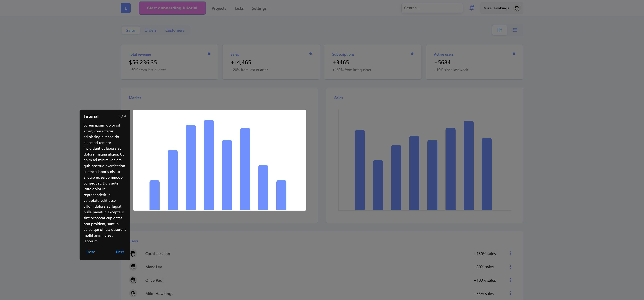
Task: Click the dot on Active users card
Action: click(514, 54)
